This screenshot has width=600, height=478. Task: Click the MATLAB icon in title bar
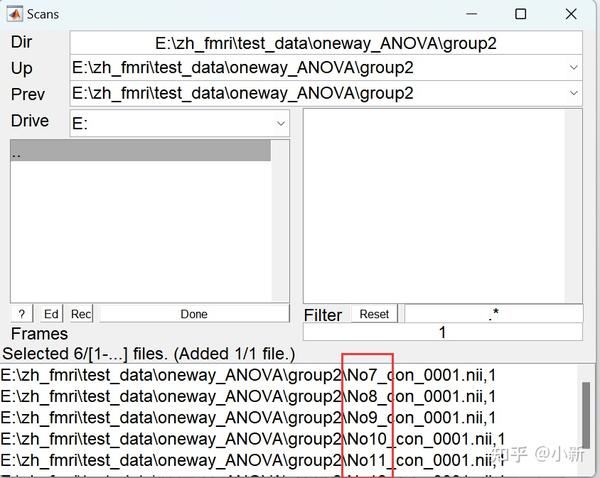click(x=15, y=15)
